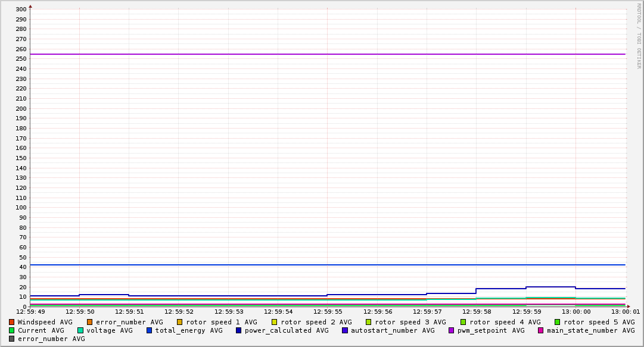644x347 pixels.
Task: Click the RRDTOOL / TOBI OETIKER watermark text
Action: coord(639,36)
